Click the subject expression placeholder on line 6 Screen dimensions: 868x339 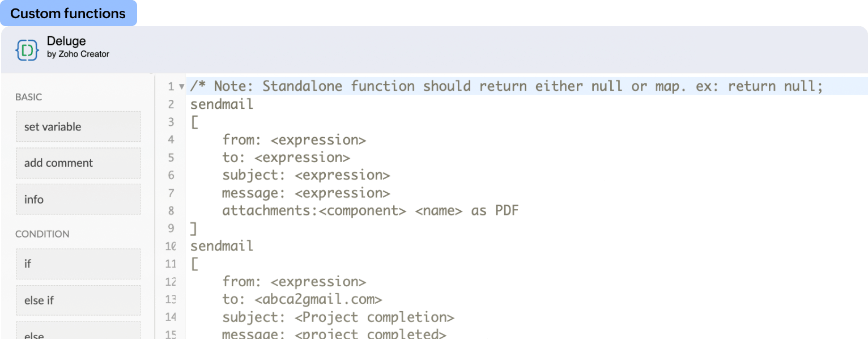tap(342, 175)
